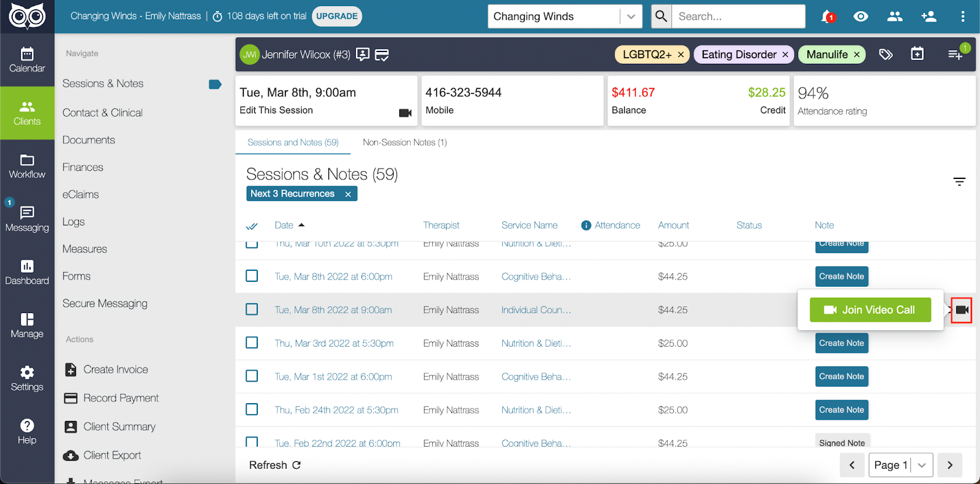Open the three-dot more menu in header
Viewport: 980px width, 484px height.
click(x=963, y=17)
